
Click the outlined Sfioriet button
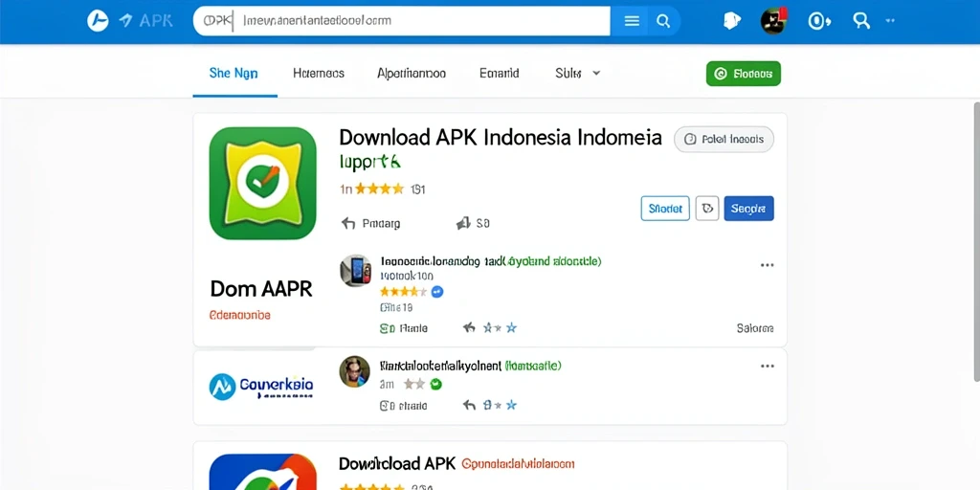(x=665, y=209)
